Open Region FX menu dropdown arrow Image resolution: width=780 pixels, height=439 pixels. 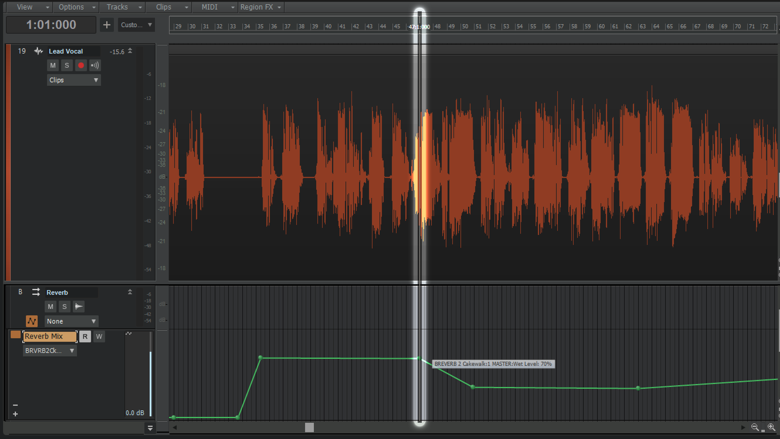pos(279,7)
